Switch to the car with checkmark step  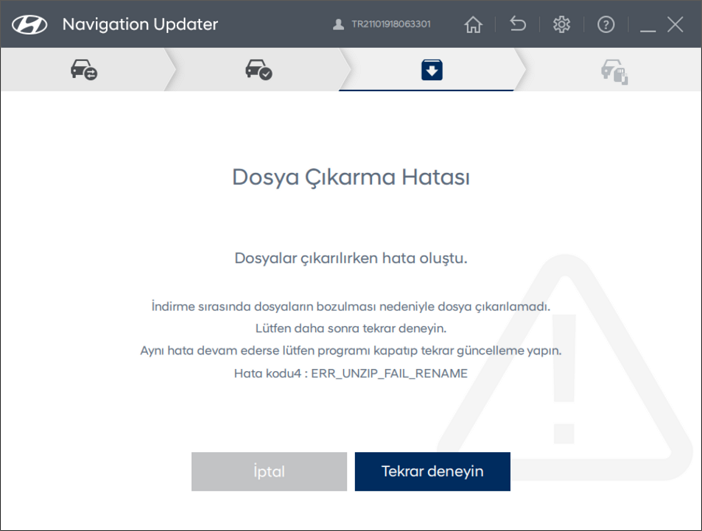pyautogui.click(x=258, y=70)
